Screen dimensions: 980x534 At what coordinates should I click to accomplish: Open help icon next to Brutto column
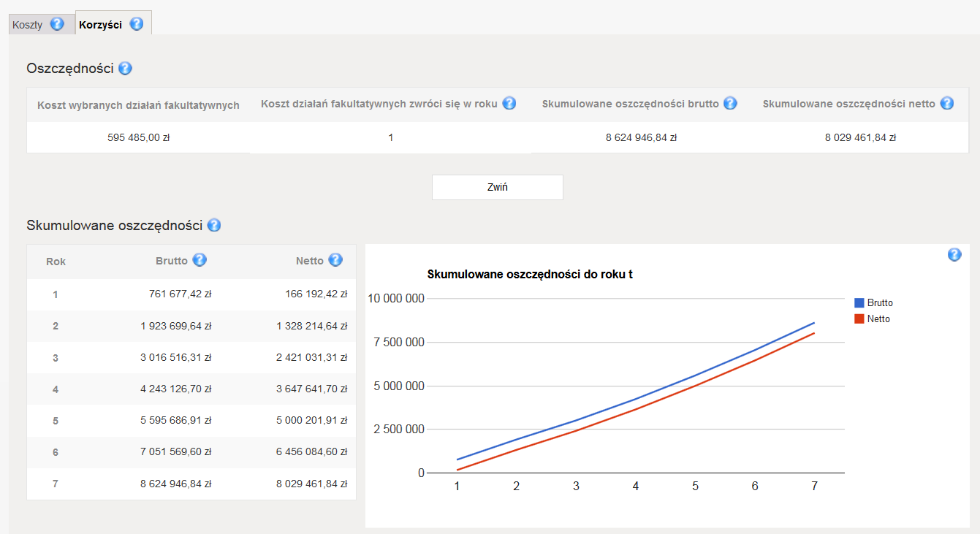click(x=200, y=260)
